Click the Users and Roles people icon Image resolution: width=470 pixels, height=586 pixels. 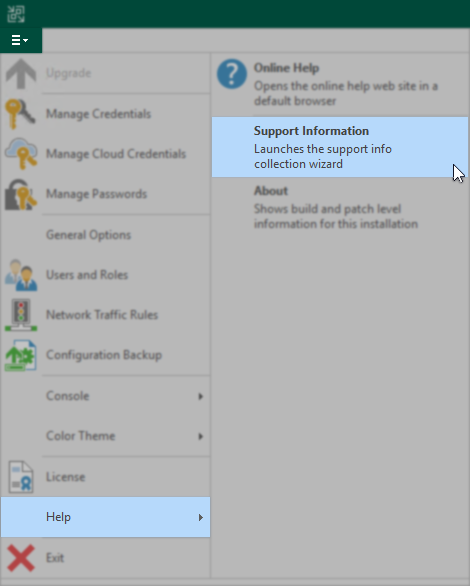[21, 275]
